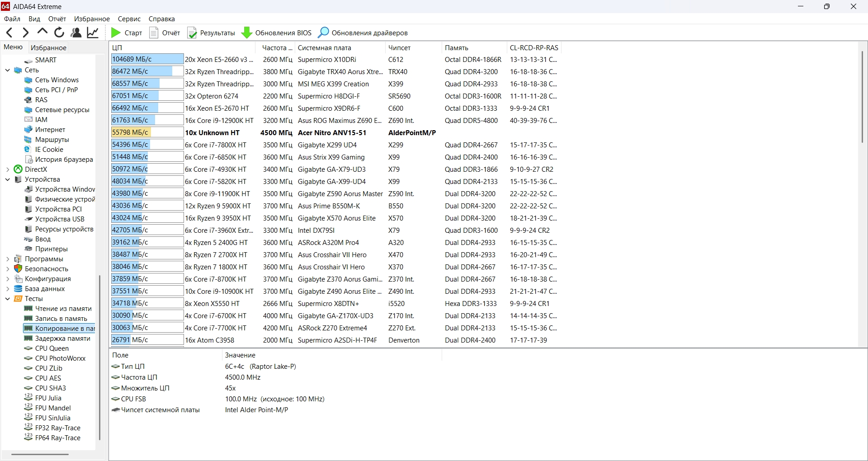The image size is (868, 461).
Task: Open the Избранное menu in the menu bar
Action: coord(92,19)
